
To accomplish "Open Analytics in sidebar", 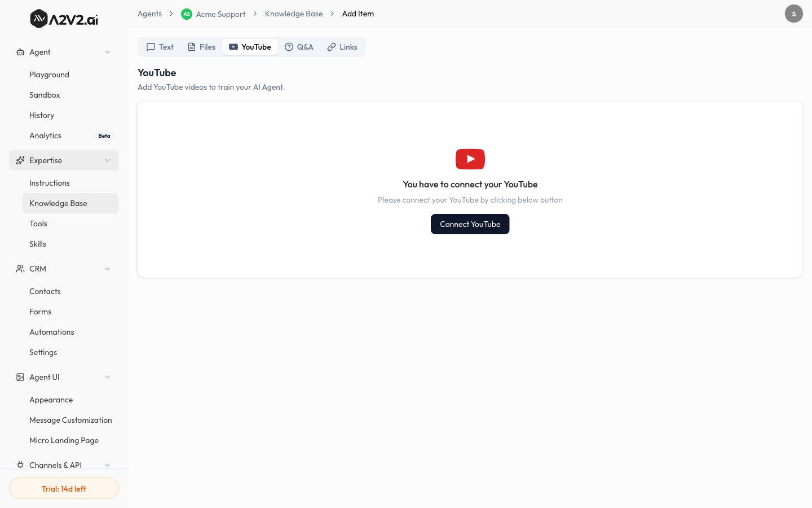I will [70, 135].
